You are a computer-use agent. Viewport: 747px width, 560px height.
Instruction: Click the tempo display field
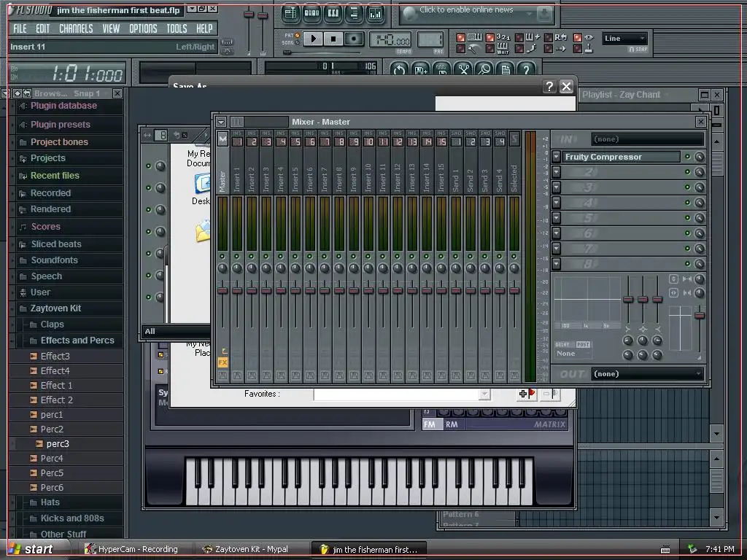tap(390, 39)
